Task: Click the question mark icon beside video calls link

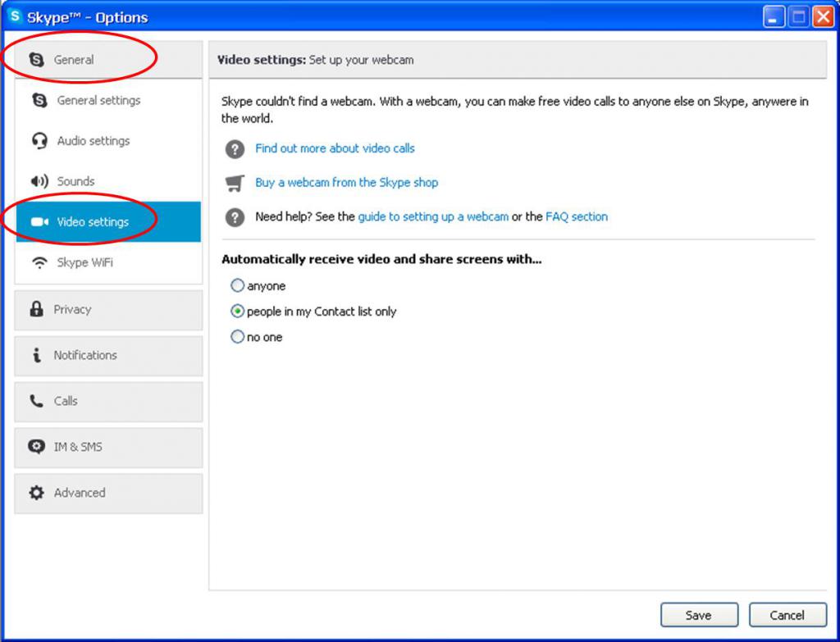Action: coord(235,149)
